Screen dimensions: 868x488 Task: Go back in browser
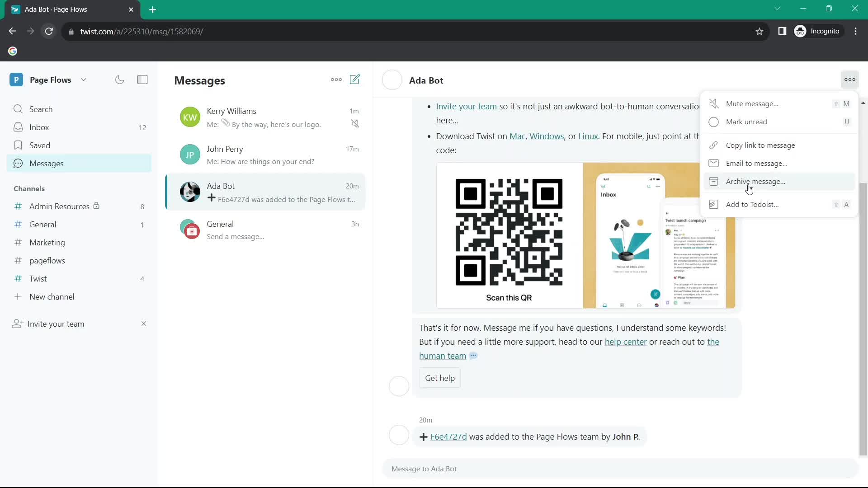click(x=12, y=31)
